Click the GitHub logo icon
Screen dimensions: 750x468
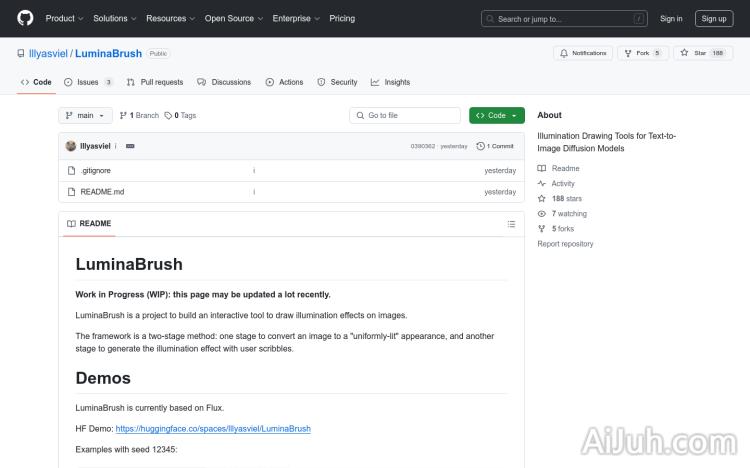25,18
